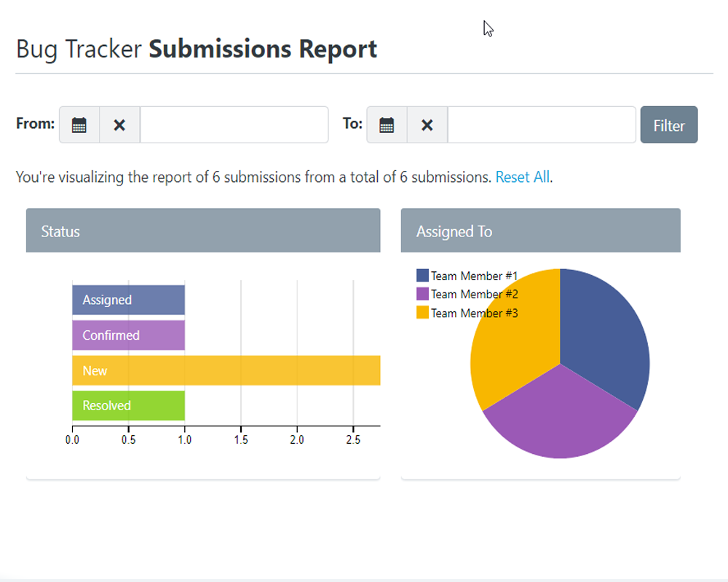Click the Reset All link
Image resolution: width=728 pixels, height=582 pixels.
coord(522,177)
